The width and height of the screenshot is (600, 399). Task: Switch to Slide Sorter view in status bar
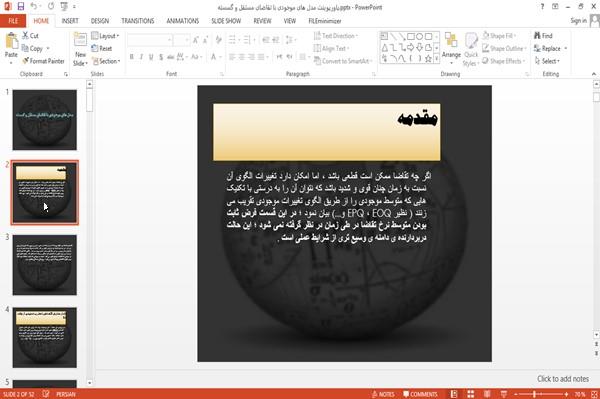click(470, 394)
